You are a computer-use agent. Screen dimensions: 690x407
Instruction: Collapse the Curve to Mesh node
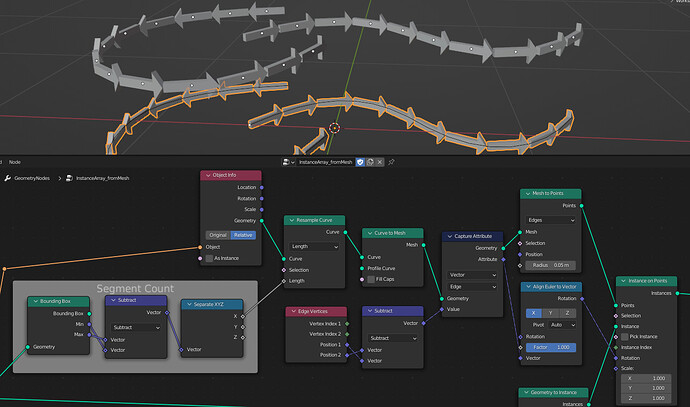pos(370,233)
